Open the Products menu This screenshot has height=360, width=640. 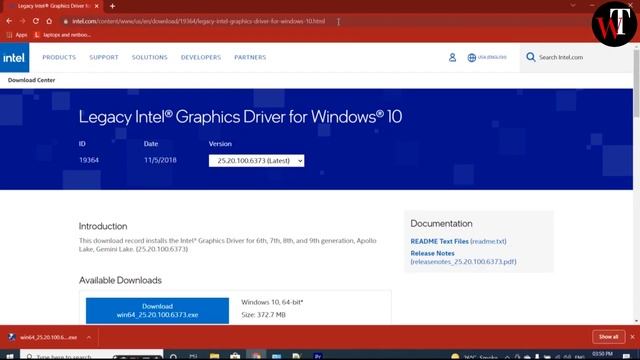coord(59,58)
